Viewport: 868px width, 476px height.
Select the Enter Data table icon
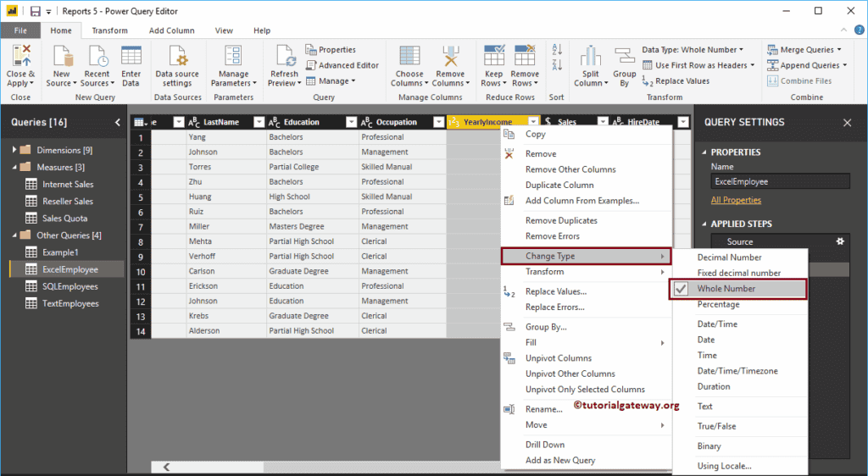click(131, 56)
